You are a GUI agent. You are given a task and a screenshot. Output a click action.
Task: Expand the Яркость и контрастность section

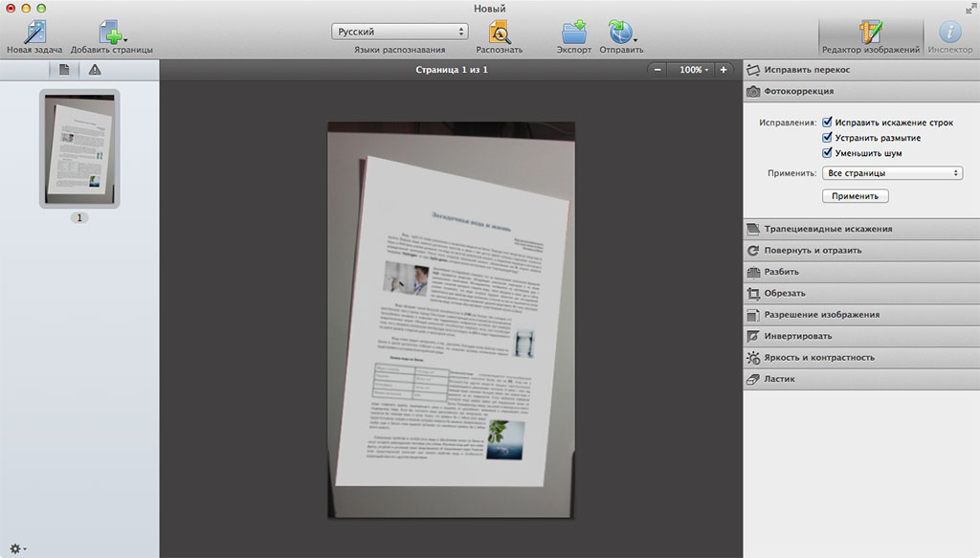click(818, 357)
